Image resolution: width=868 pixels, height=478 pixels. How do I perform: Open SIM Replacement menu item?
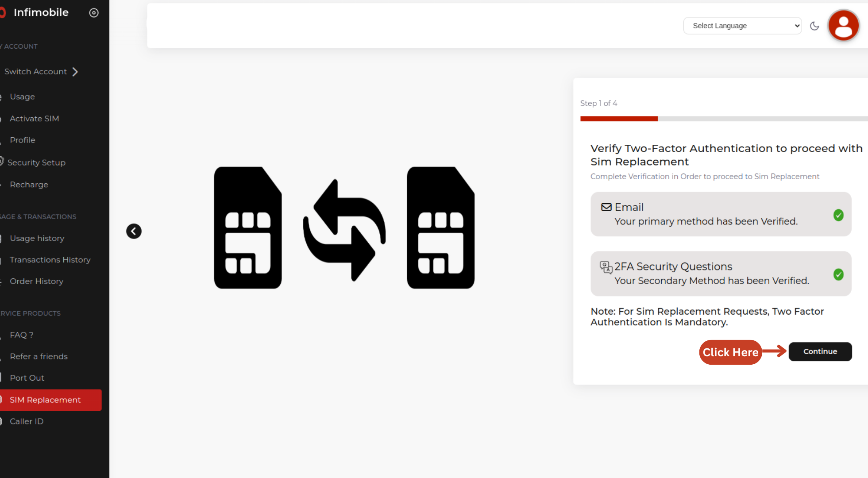[45, 400]
